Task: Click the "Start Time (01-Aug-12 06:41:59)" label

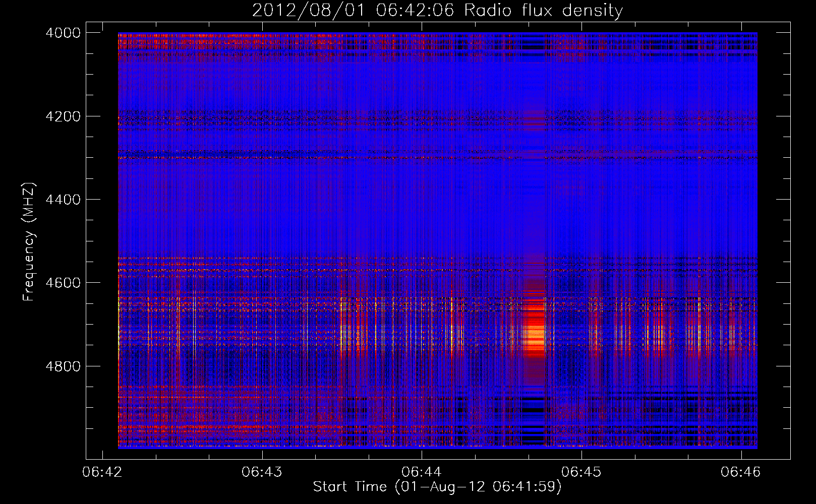Action: pyautogui.click(x=437, y=487)
